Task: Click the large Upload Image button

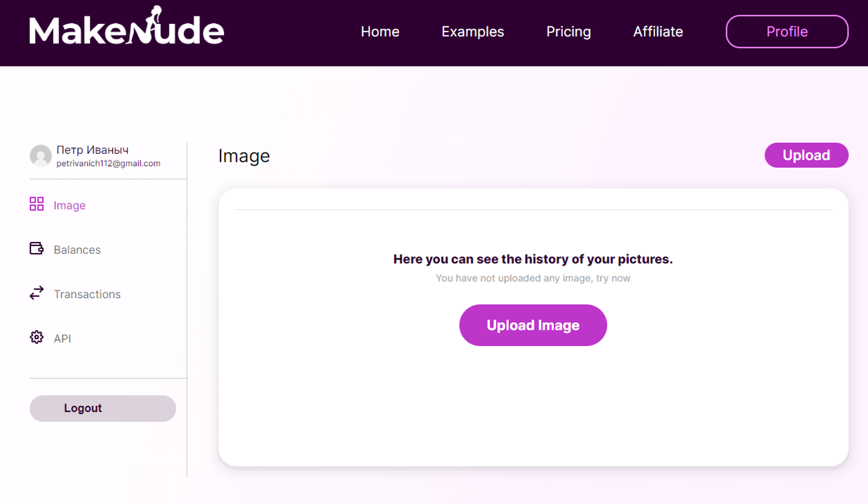Action: 533,325
